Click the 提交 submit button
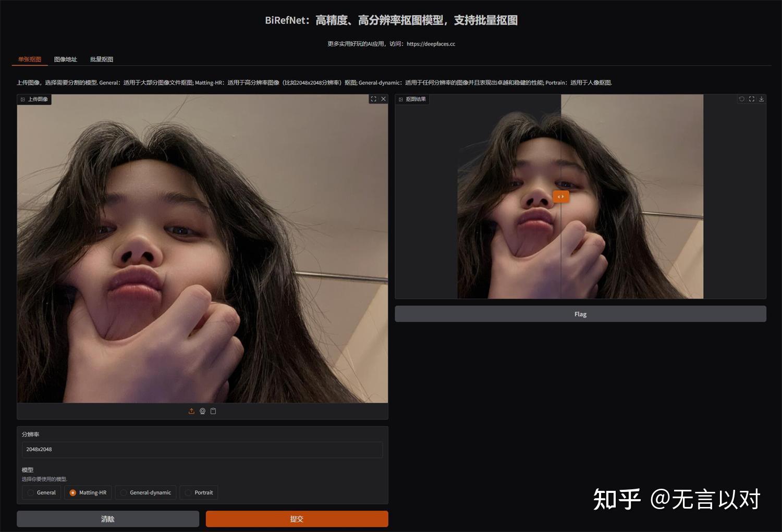782x532 pixels. click(x=296, y=518)
